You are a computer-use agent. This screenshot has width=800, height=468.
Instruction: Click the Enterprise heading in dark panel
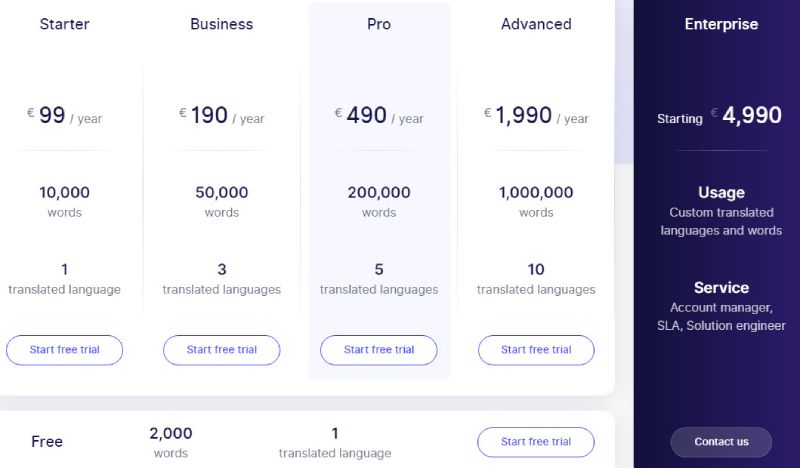click(721, 24)
